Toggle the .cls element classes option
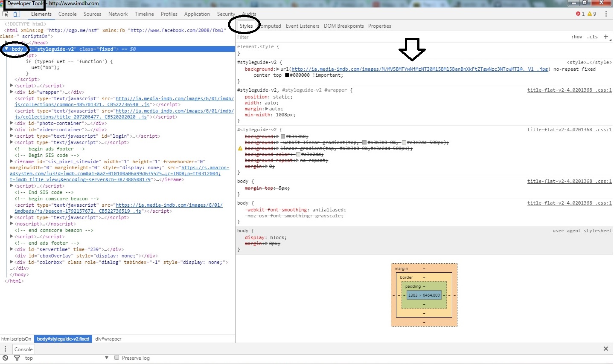The width and height of the screenshot is (614, 364). 592,37
